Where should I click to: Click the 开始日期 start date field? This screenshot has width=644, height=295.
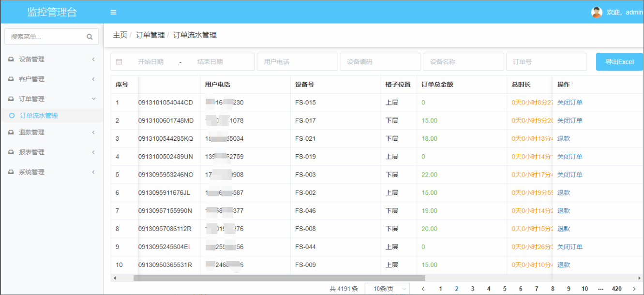[151, 62]
